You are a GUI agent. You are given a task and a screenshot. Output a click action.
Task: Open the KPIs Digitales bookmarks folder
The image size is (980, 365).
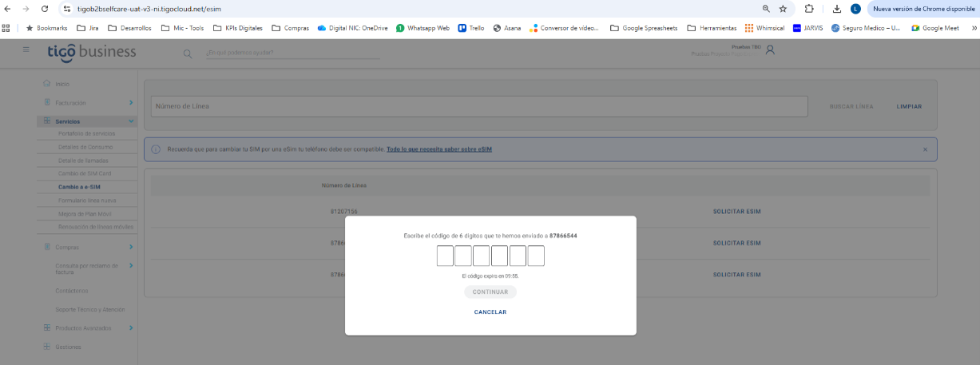pyautogui.click(x=237, y=27)
